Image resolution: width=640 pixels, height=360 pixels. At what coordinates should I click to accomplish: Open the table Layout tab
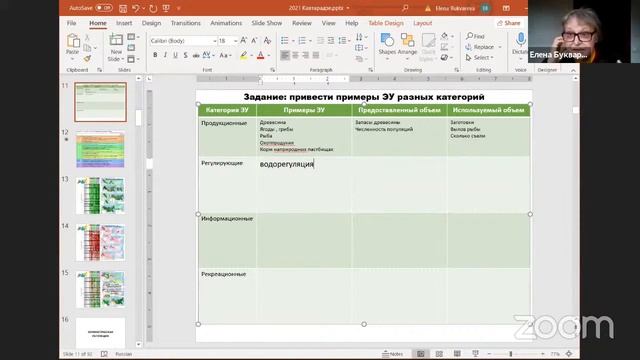pyautogui.click(x=422, y=23)
